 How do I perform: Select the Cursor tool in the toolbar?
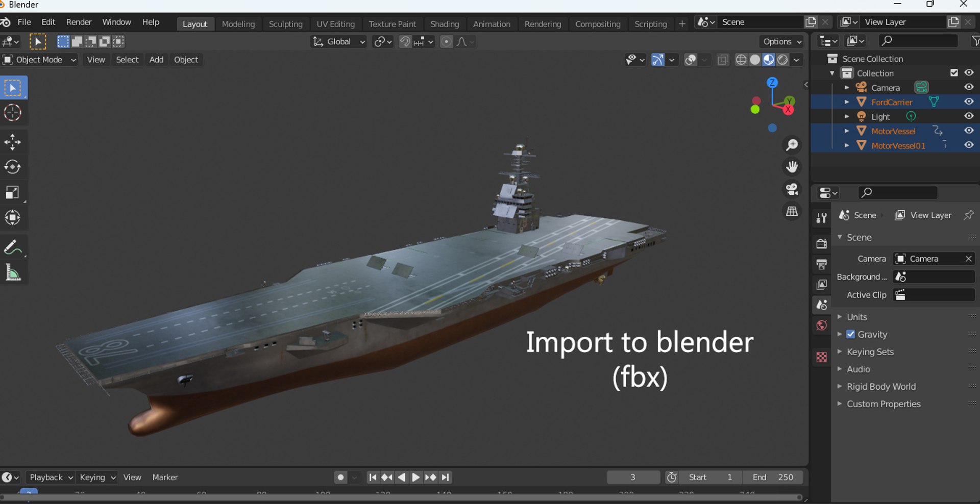13,113
